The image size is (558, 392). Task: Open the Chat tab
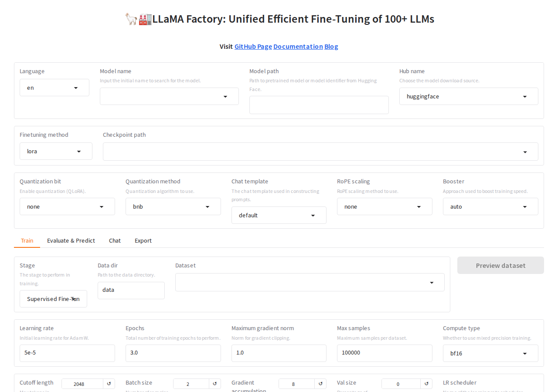[x=115, y=240]
